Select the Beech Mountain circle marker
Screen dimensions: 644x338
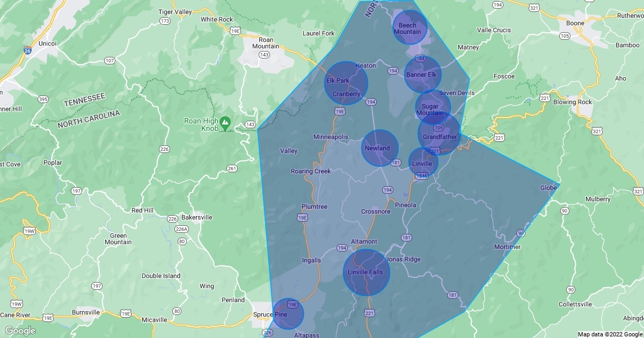point(410,27)
